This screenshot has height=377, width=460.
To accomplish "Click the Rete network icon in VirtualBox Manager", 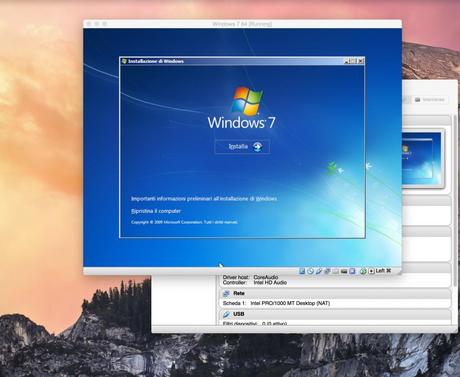I will [226, 293].
